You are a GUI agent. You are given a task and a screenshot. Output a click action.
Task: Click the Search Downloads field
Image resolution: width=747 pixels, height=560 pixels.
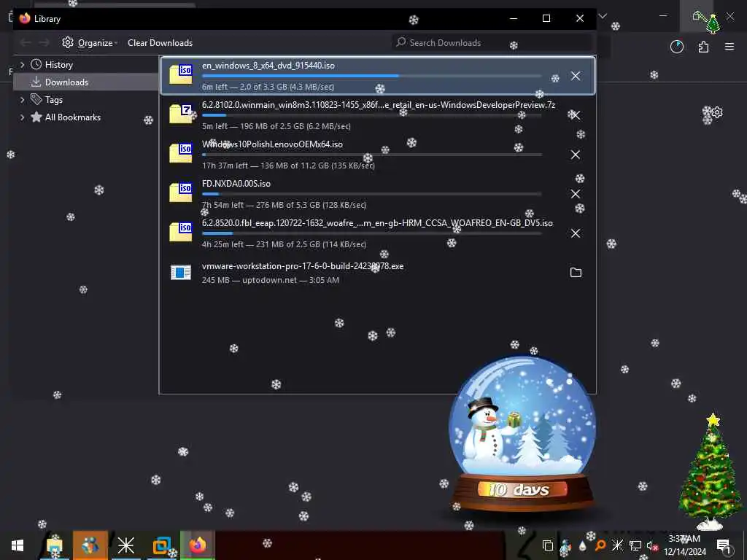point(492,42)
